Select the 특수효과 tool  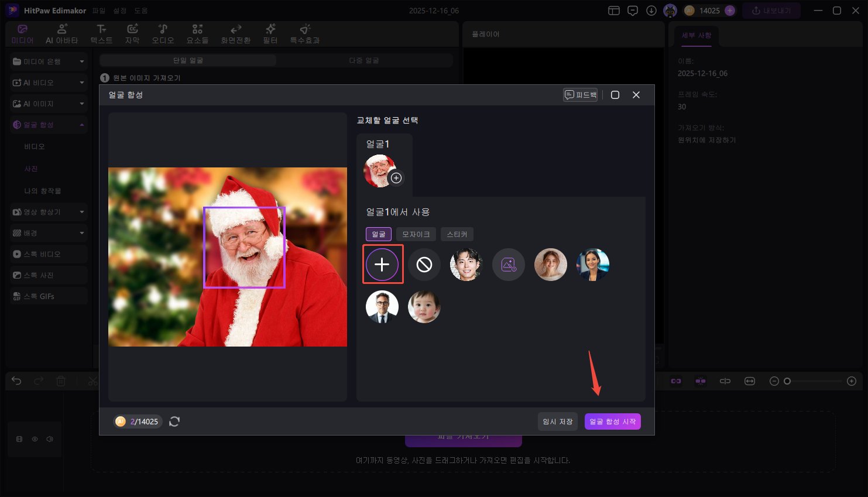(x=304, y=33)
